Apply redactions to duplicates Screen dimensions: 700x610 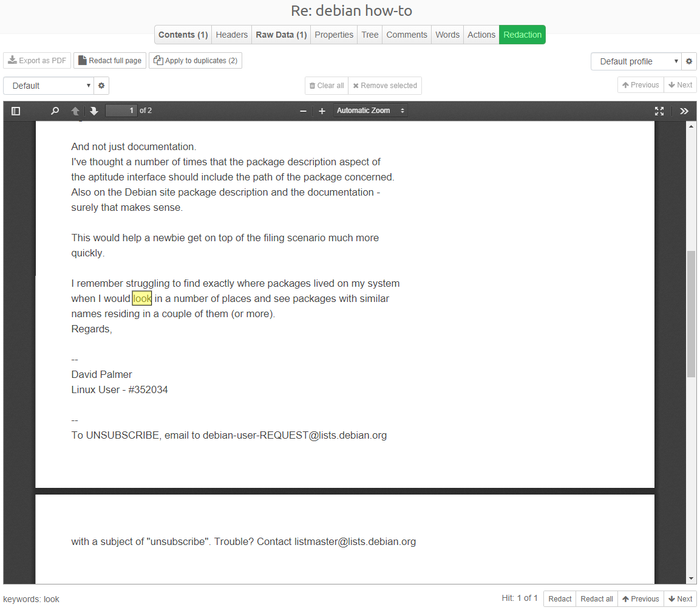[x=195, y=60]
